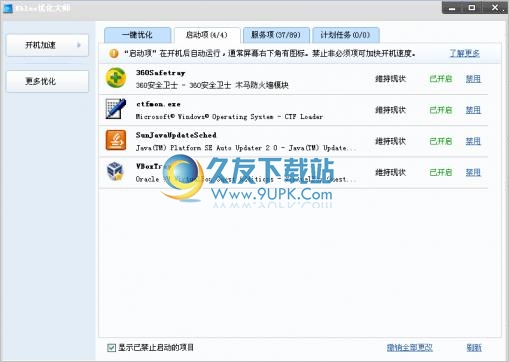
Task: Click 已开启 status for VBoxTray
Action: pyautogui.click(x=441, y=172)
